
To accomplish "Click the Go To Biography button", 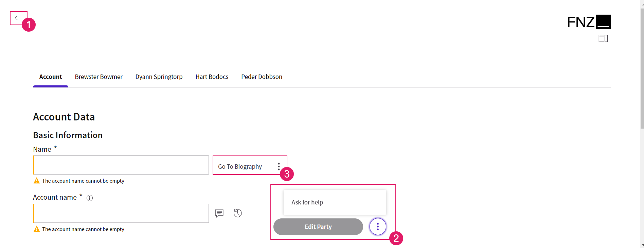I will pos(240,166).
